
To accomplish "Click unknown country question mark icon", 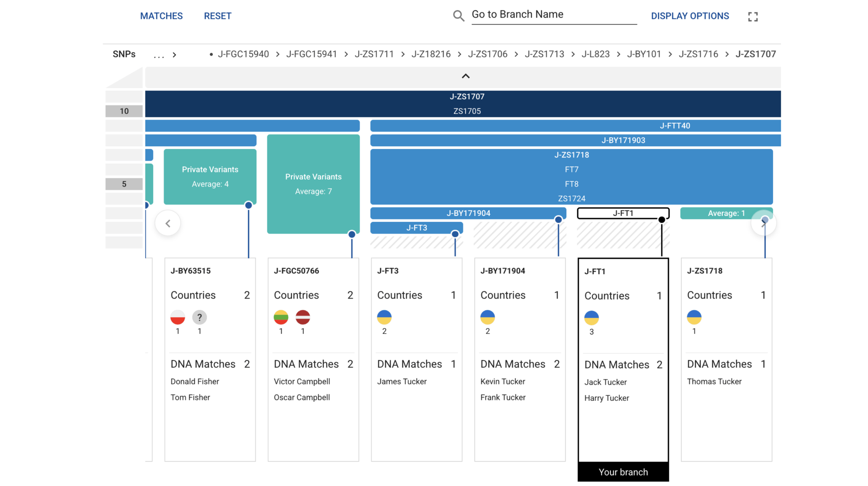I will (199, 317).
